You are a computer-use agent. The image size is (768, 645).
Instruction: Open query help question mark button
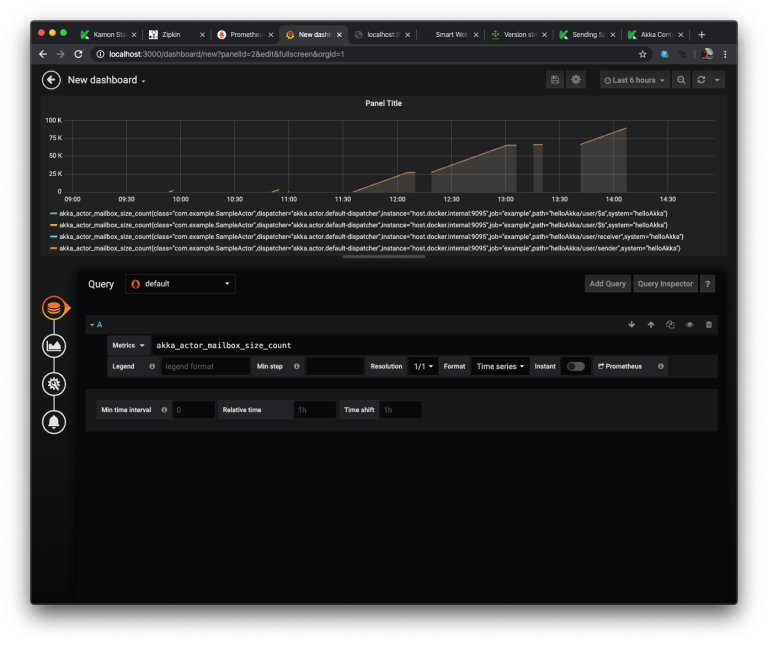click(x=707, y=284)
